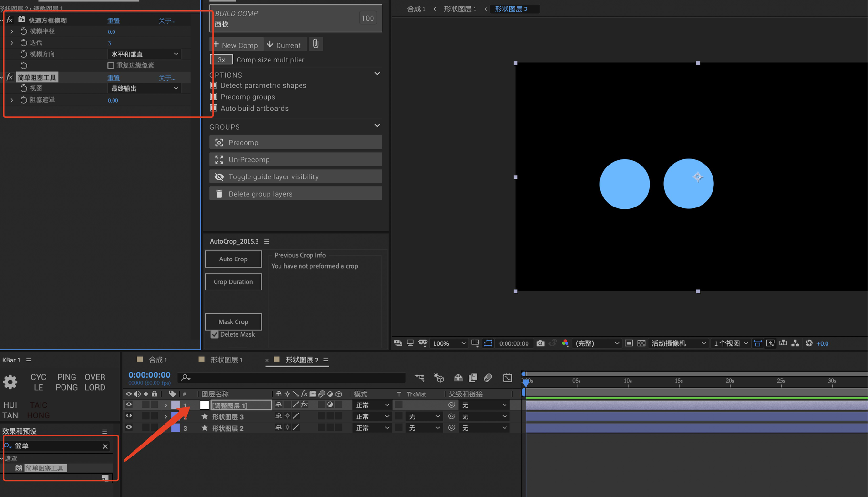Expand the 模糊半径 property

pos(11,31)
